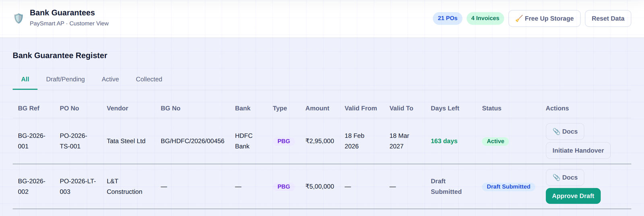644x216 pixels.
Task: Click the 18 Mar 2027 valid to date
Action: [x=399, y=141]
